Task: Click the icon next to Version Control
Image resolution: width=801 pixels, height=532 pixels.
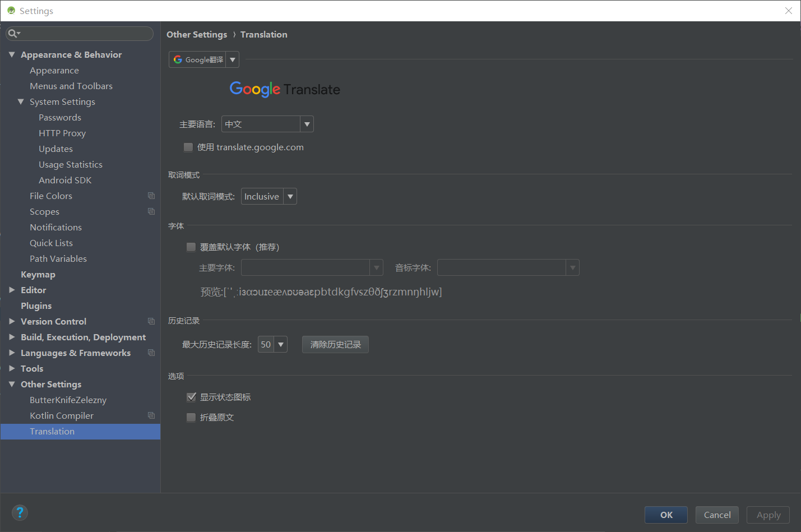Action: (x=151, y=321)
